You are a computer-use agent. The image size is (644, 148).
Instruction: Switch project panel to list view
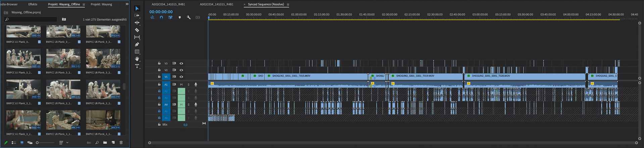[14, 143]
